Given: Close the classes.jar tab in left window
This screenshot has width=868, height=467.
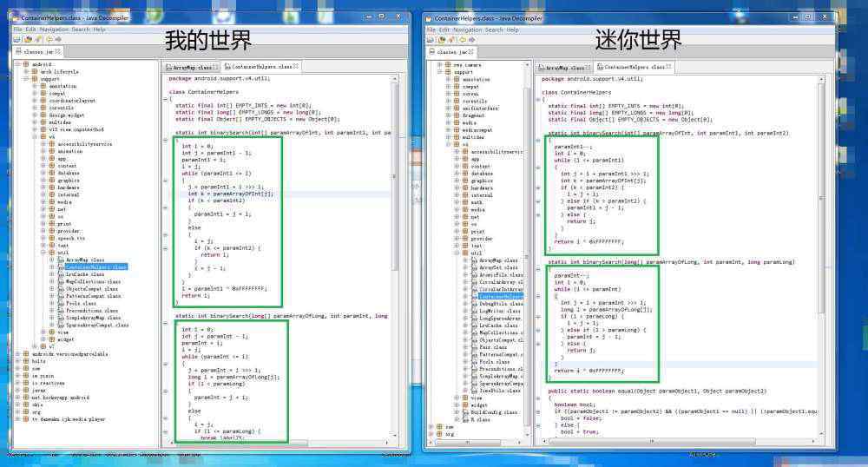Looking at the screenshot, I should point(58,52).
